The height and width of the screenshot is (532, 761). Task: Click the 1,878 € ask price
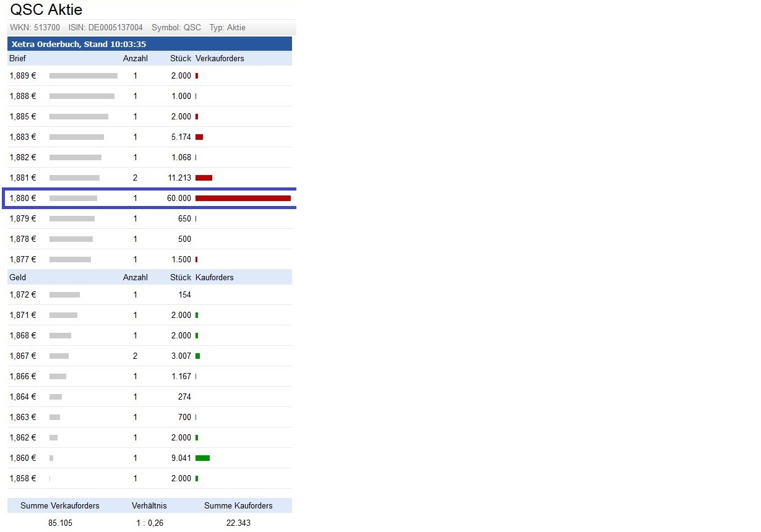pos(23,239)
